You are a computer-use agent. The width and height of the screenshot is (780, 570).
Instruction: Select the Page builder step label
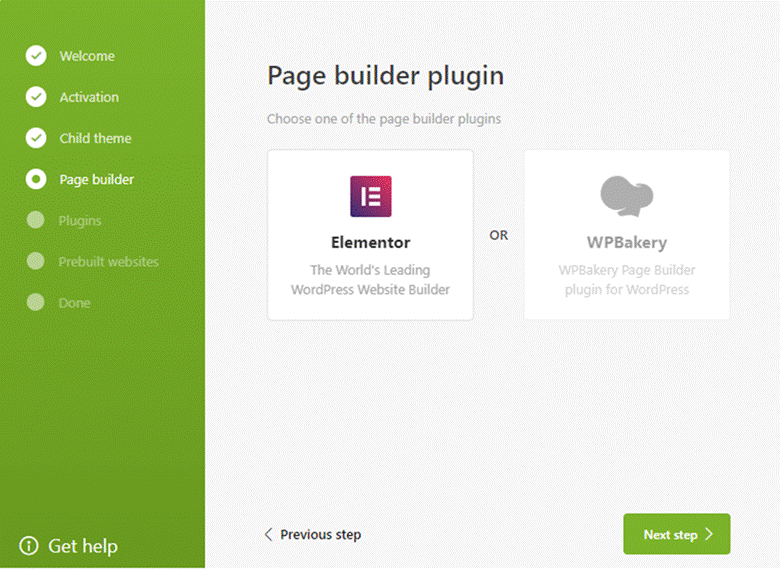[97, 180]
